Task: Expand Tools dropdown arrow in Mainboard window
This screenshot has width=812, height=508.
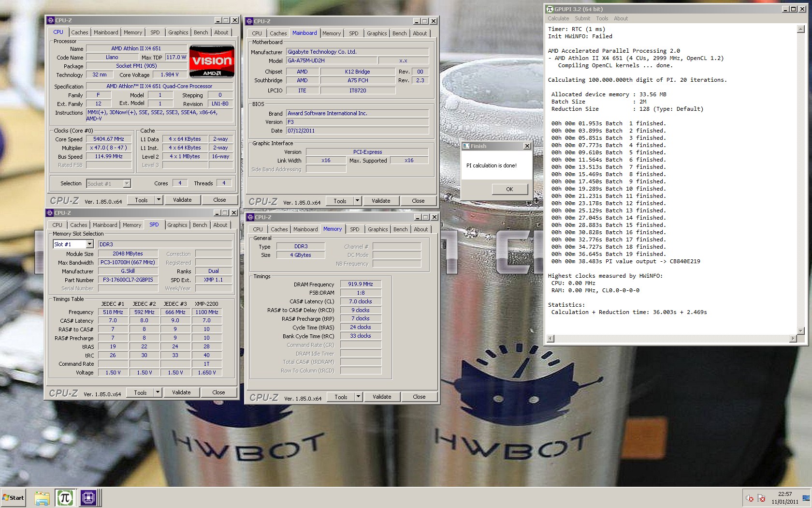Action: pyautogui.click(x=357, y=201)
